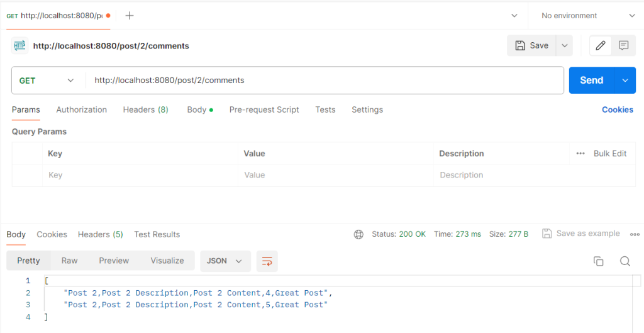Expand the GET method dropdown

click(48, 81)
